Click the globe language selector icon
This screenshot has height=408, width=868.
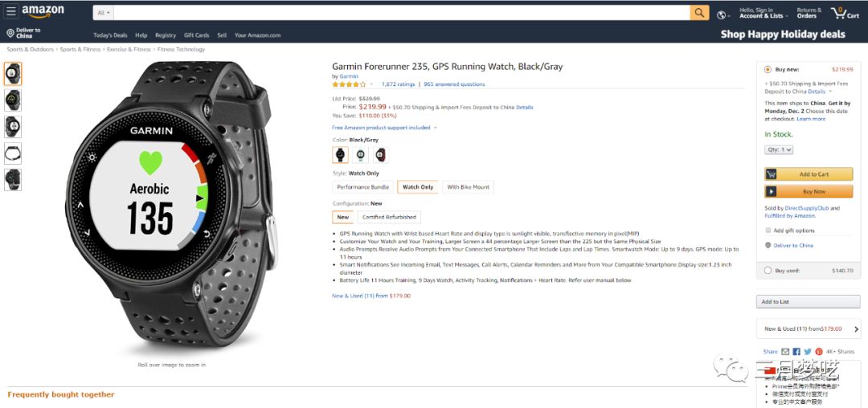(722, 14)
